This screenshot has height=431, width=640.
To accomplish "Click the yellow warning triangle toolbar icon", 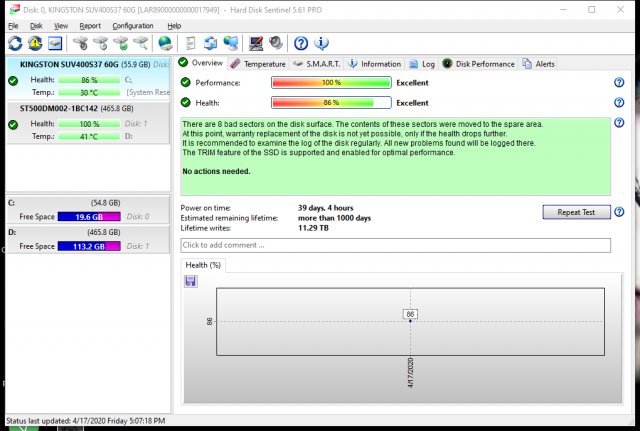I will point(35,43).
